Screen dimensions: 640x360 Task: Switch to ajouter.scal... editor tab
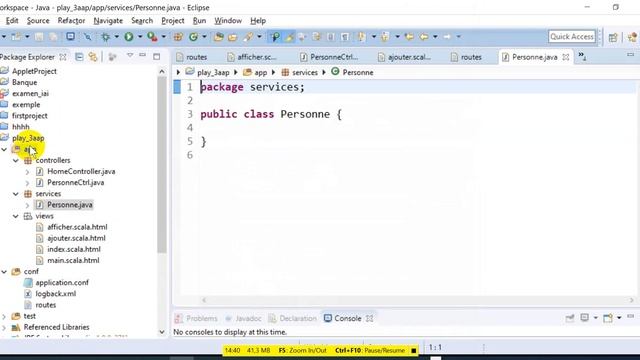click(405, 57)
